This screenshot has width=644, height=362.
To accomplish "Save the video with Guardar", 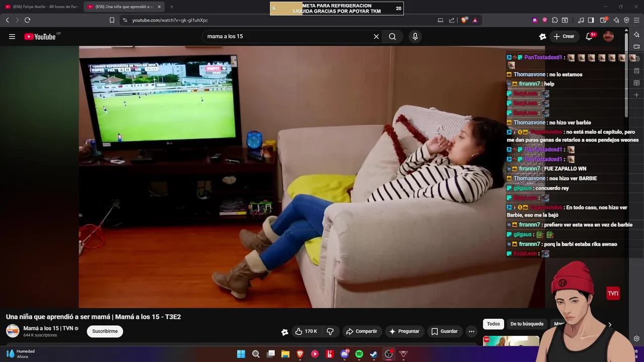I will [x=444, y=331].
